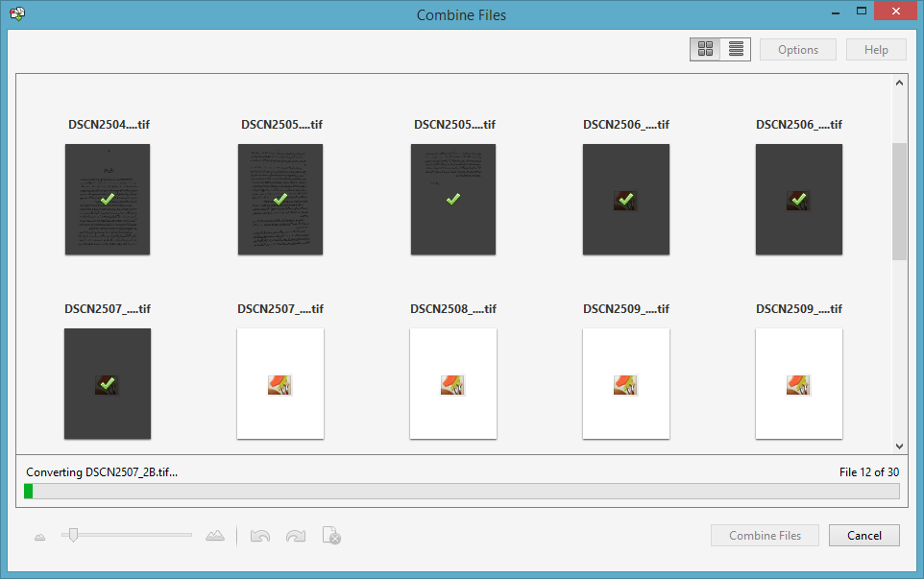The width and height of the screenshot is (924, 579).
Task: Click the green checkmark on DSCN2504 thumbnail
Action: pyautogui.click(x=107, y=199)
